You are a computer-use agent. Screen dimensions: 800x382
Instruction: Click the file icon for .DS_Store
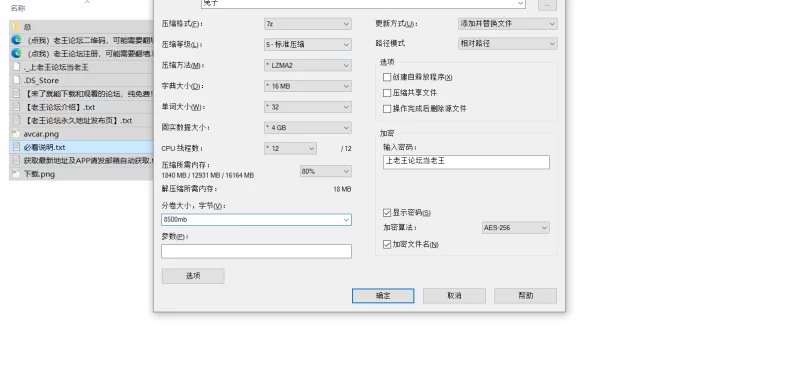coord(16,80)
